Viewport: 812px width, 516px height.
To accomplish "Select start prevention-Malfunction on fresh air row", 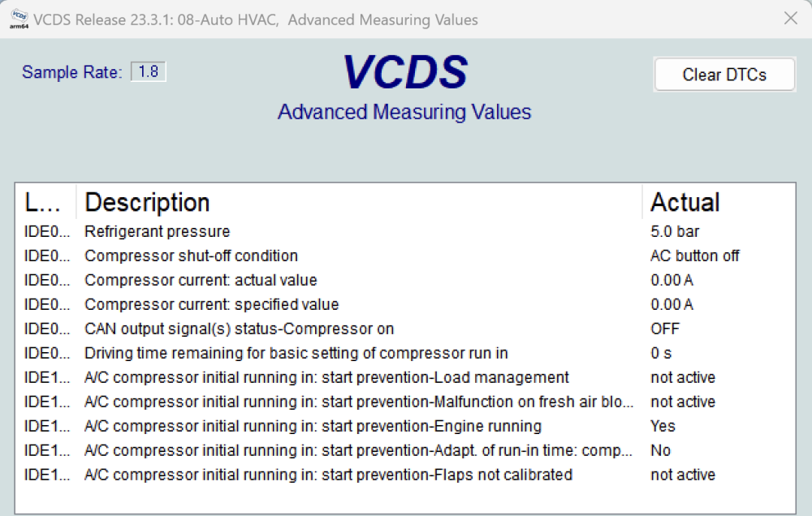I will coord(405,402).
